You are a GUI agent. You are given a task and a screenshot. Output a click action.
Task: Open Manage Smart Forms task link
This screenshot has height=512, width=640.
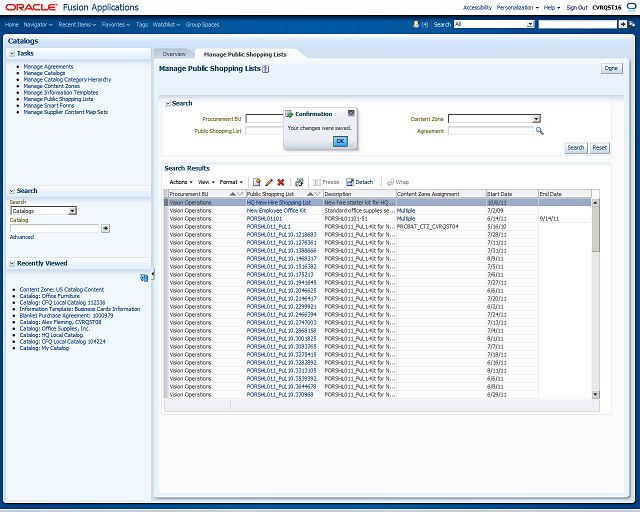[49, 106]
